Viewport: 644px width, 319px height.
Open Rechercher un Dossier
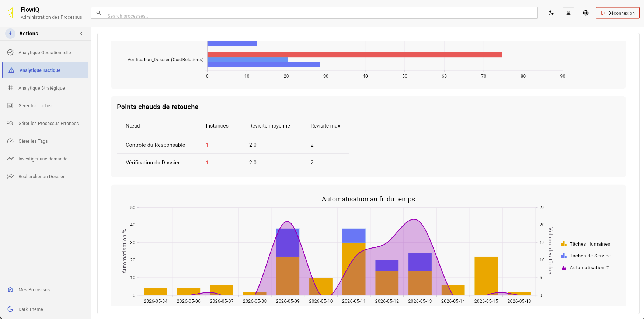(45, 176)
